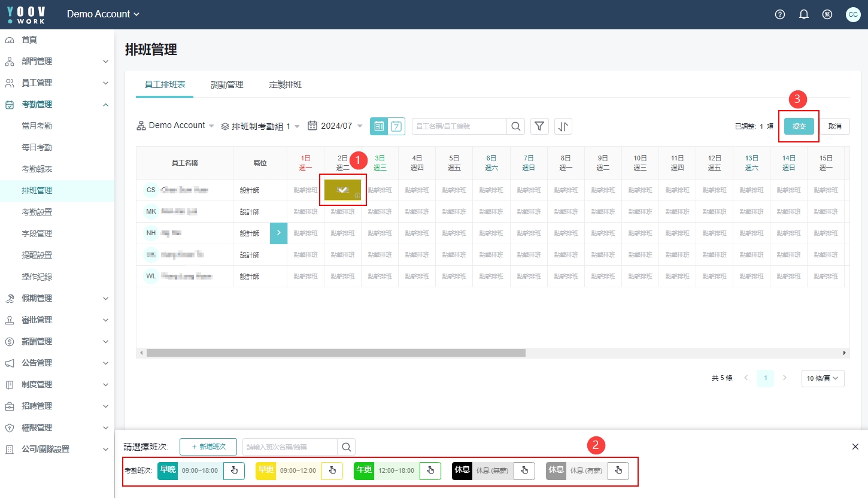Open the help question mark icon
This screenshot has height=498, width=868.
coord(779,14)
